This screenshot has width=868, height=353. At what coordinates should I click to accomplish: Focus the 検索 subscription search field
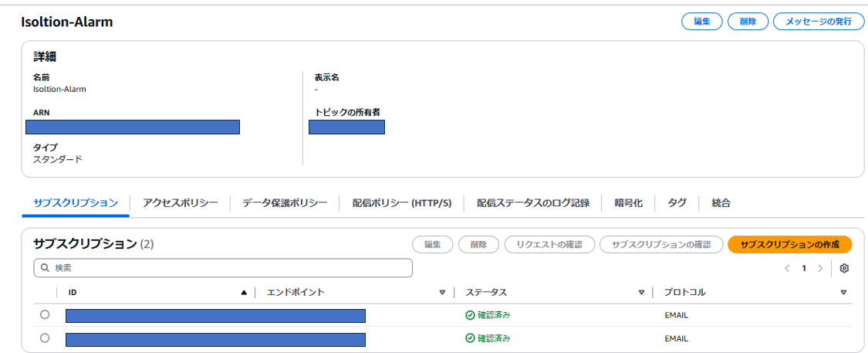(223, 268)
